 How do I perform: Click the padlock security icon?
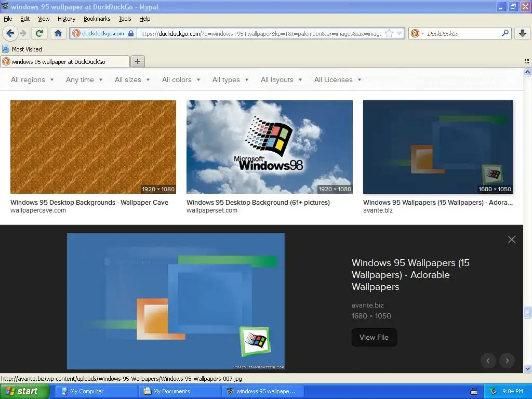click(131, 33)
